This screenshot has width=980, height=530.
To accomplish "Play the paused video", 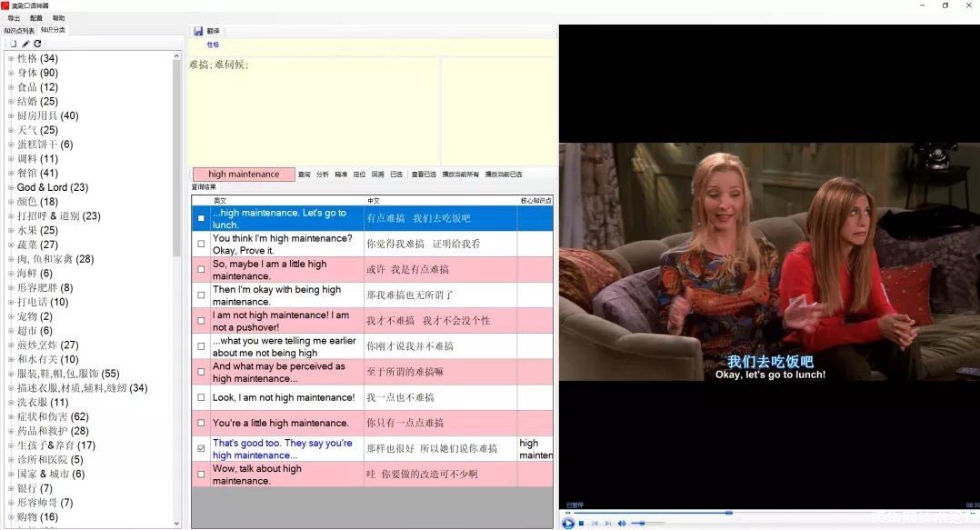I will [x=567, y=523].
